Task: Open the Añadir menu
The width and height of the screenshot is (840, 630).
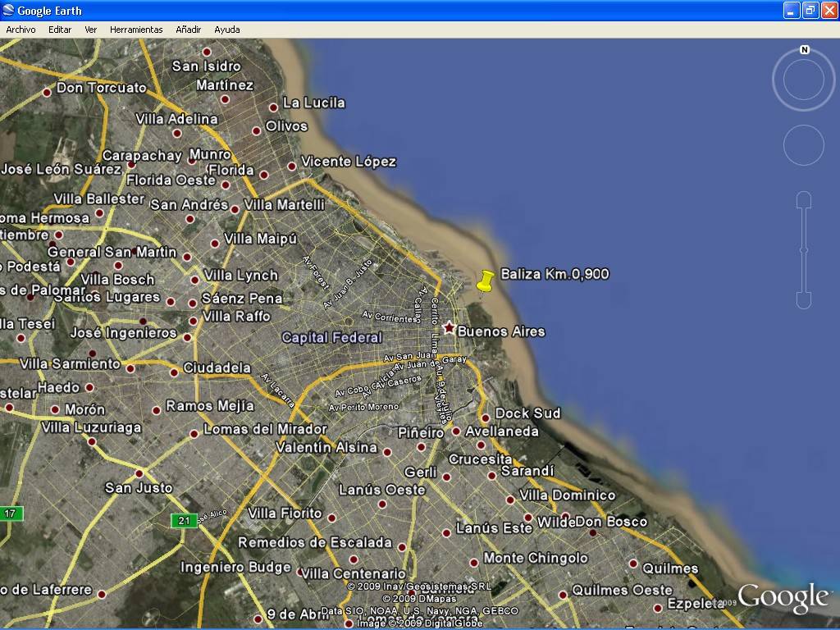Action: point(188,30)
